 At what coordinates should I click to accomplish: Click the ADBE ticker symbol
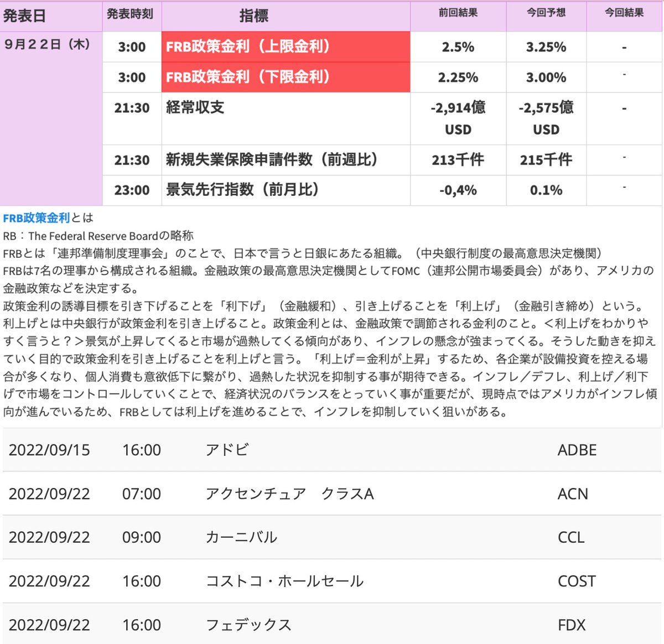click(x=577, y=450)
